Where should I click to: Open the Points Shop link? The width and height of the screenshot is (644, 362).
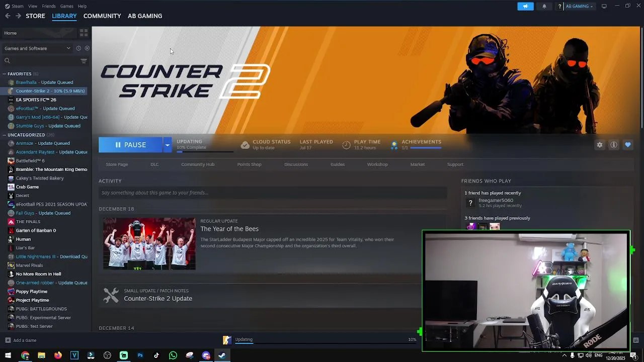(249, 164)
